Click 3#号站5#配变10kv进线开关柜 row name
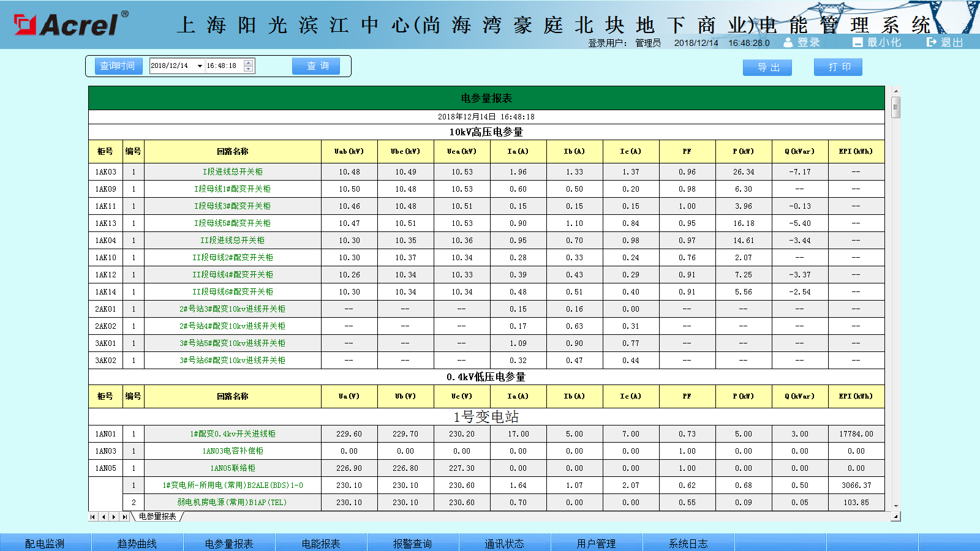 click(x=233, y=343)
